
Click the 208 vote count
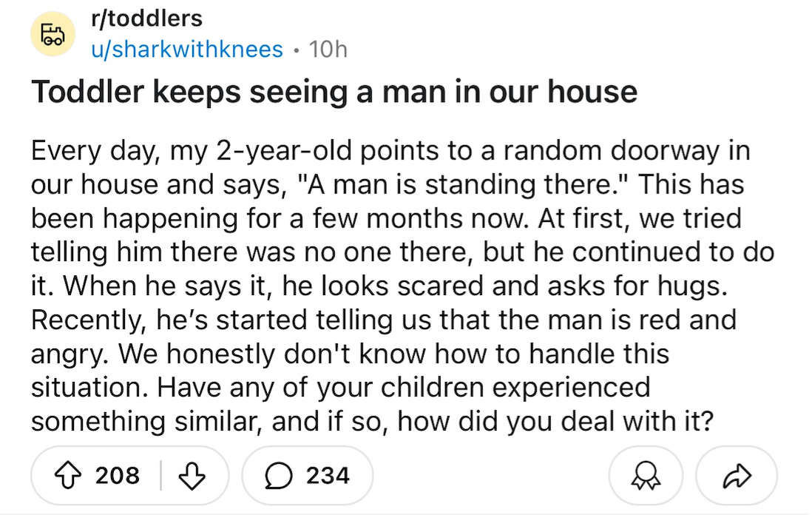[x=118, y=476]
